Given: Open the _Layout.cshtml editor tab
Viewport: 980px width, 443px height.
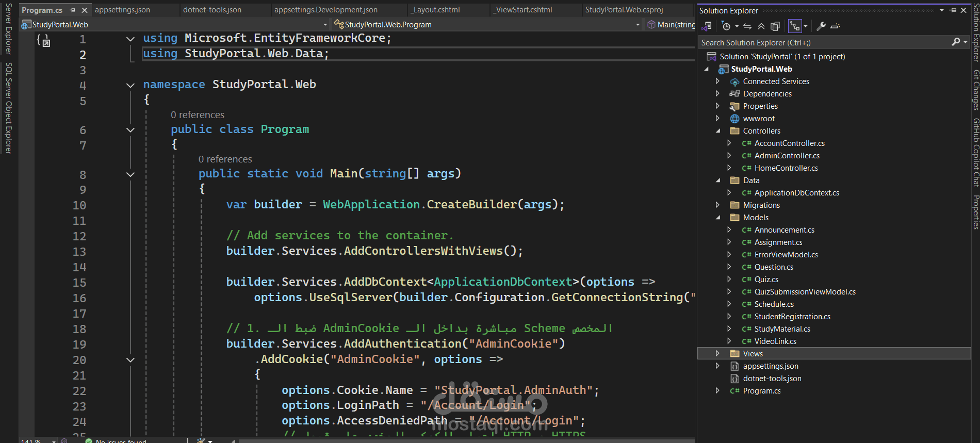Looking at the screenshot, I should 435,10.
